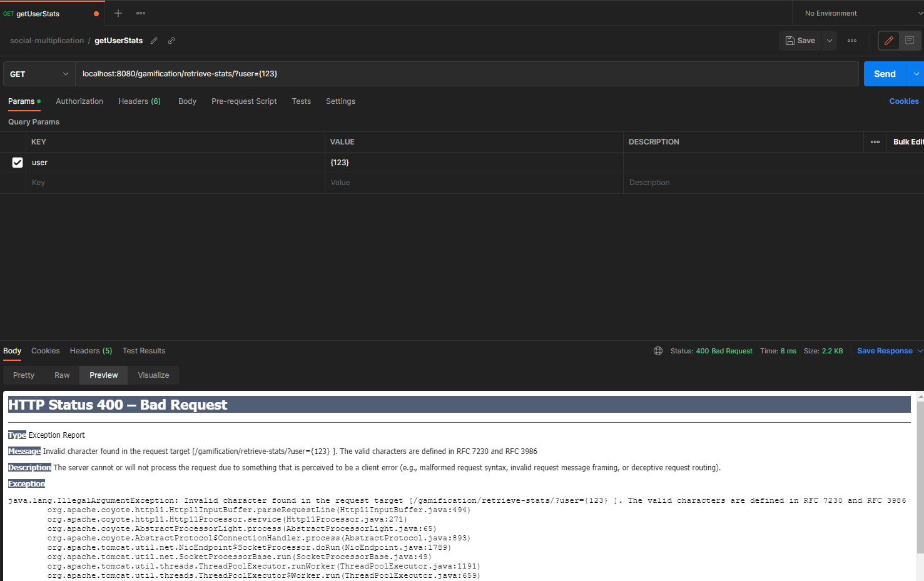Expand the Save options arrow
The image size is (924, 581).
click(830, 41)
